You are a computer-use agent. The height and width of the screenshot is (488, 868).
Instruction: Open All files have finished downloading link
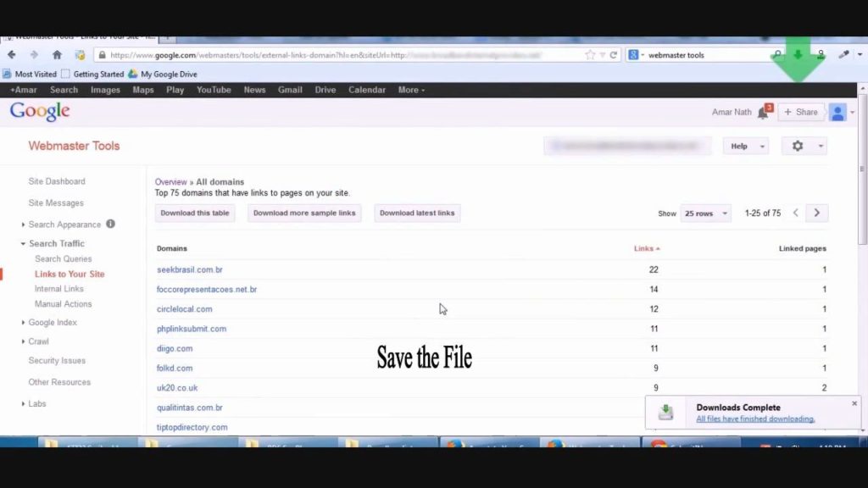pos(755,419)
